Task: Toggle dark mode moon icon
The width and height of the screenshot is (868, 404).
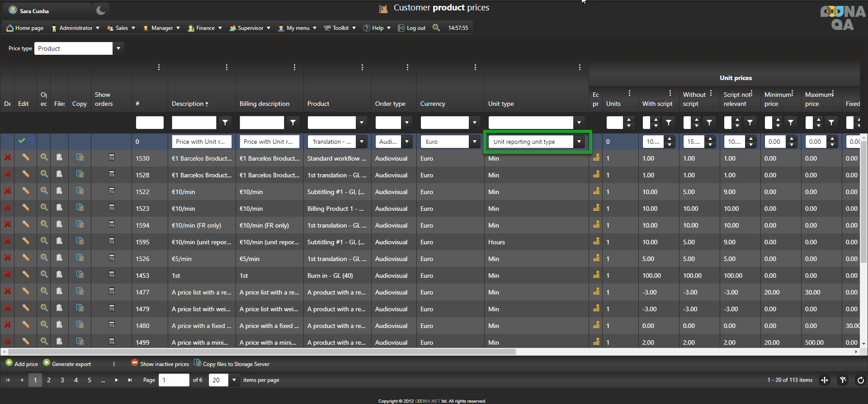Action: (101, 10)
